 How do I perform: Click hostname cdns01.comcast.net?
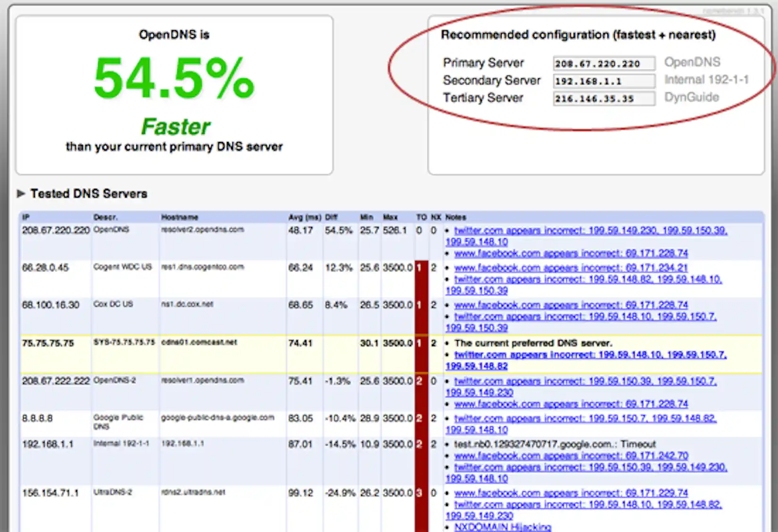[199, 342]
